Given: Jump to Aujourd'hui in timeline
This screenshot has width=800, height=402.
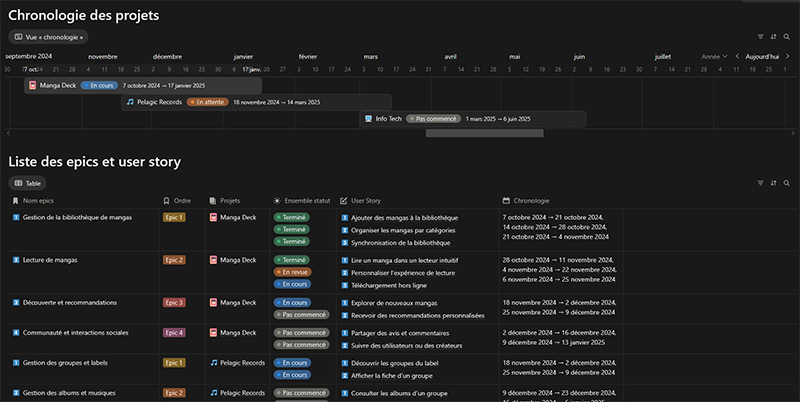Looking at the screenshot, I should [x=762, y=57].
